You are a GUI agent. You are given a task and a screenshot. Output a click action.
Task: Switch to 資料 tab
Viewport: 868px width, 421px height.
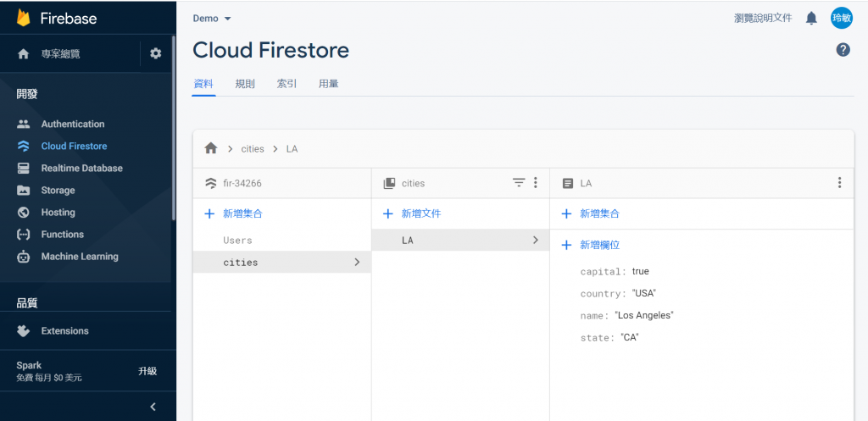tap(203, 84)
